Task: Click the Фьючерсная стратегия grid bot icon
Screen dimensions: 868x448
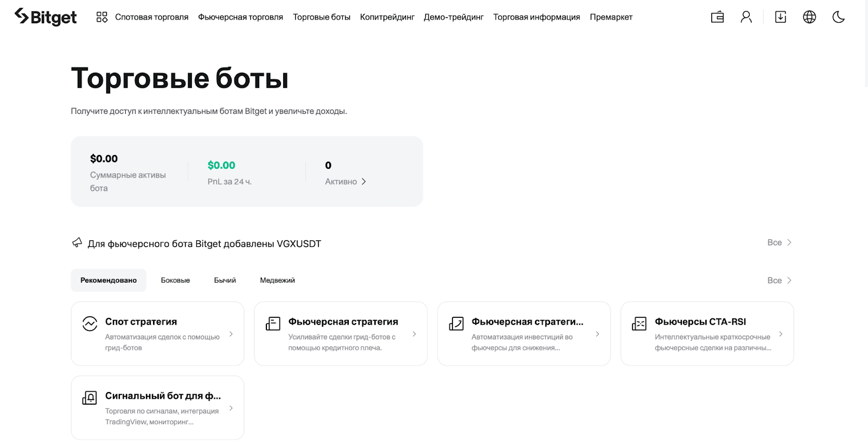Action: 273,324
